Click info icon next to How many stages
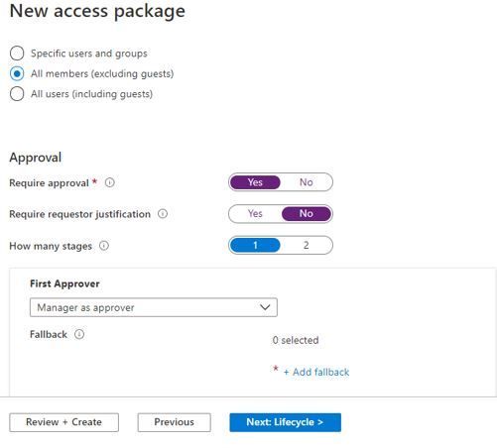 tap(104, 246)
